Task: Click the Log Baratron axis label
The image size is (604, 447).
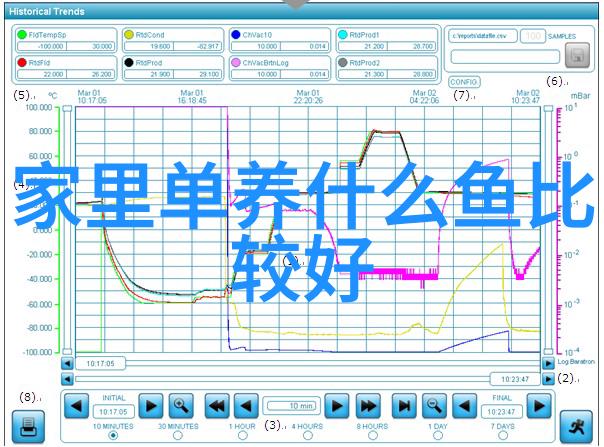Action: [x=576, y=361]
